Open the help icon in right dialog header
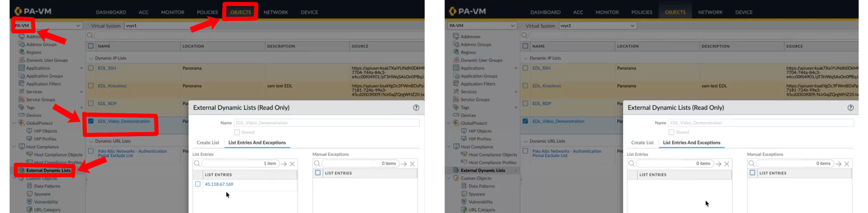Screen dimensions: 868x213 [850, 108]
